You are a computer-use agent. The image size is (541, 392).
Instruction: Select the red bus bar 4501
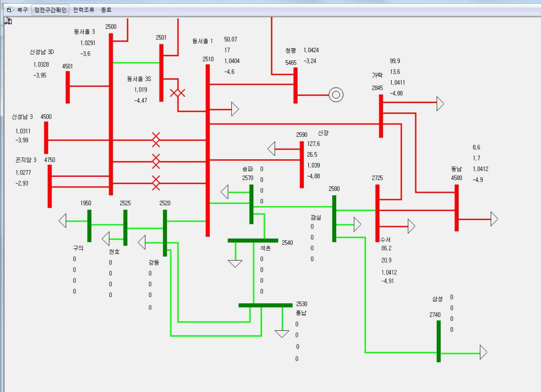pos(68,87)
